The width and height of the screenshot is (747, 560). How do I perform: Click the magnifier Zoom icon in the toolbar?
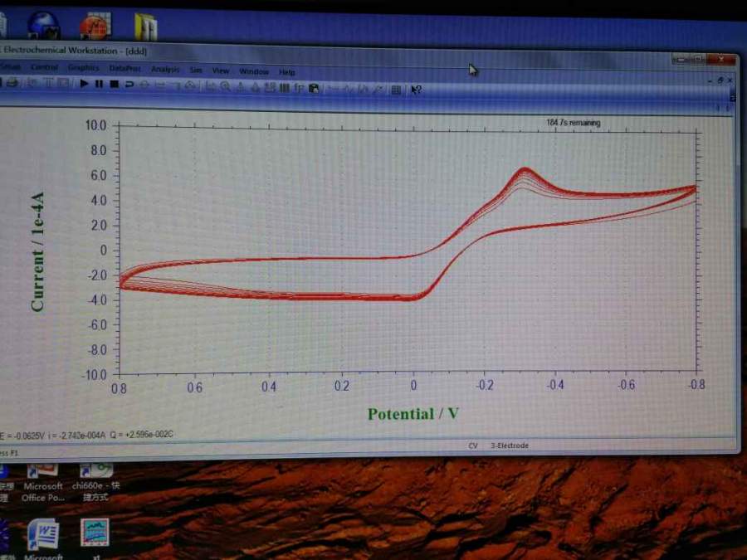click(226, 86)
